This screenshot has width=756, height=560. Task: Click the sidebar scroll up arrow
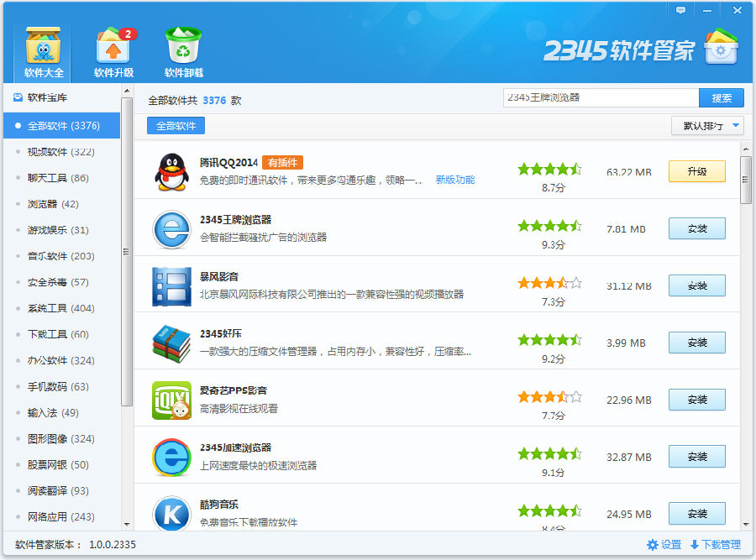(127, 91)
